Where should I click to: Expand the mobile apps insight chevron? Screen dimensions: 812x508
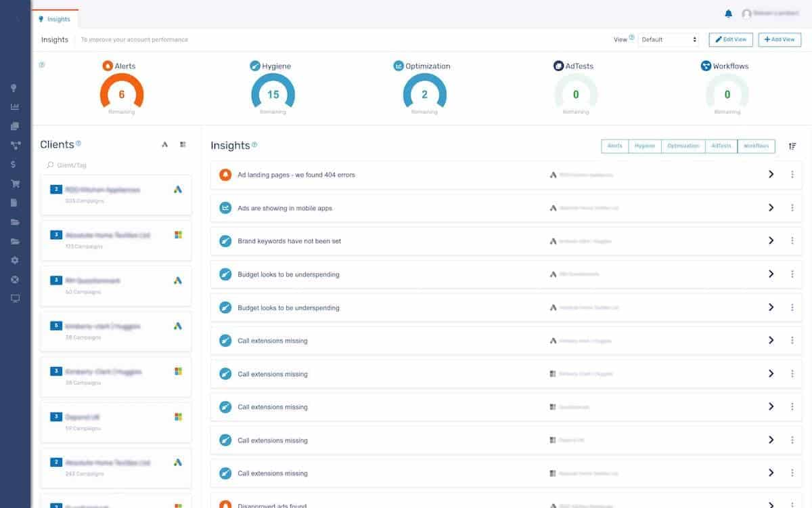coord(771,208)
